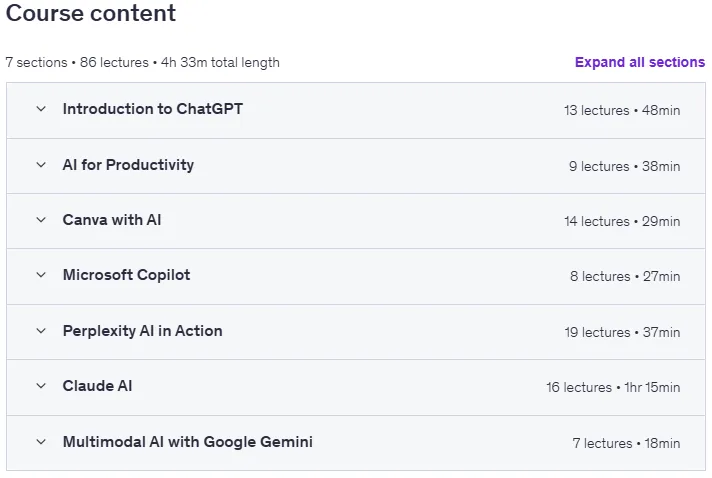
Task: Click the 19 lectures • 37min label
Action: 622,332
